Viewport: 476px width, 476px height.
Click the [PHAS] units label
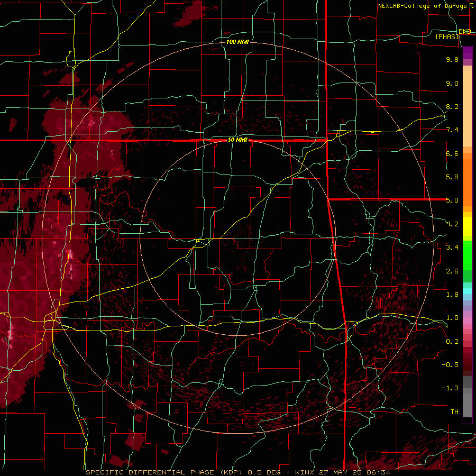click(447, 36)
